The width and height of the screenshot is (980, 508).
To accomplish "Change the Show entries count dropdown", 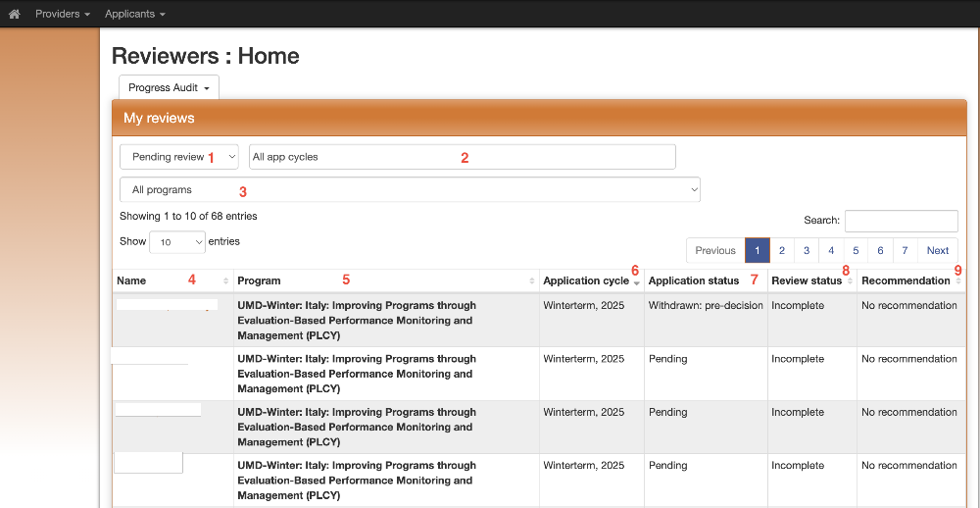I will click(x=176, y=241).
